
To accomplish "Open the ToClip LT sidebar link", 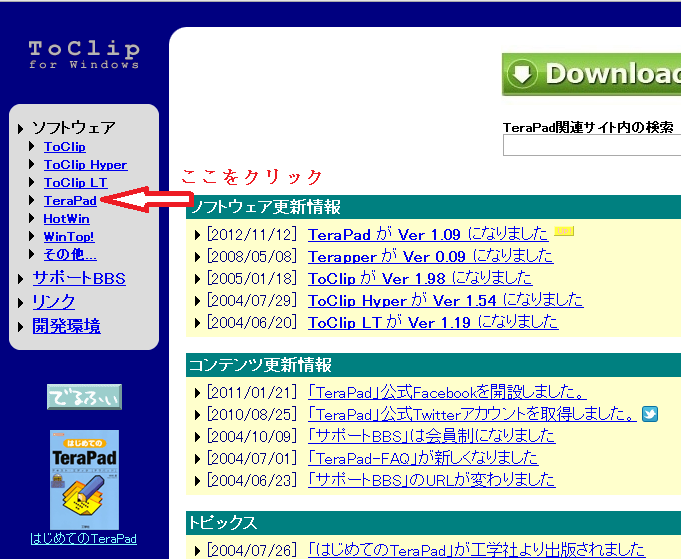I will pyautogui.click(x=76, y=183).
